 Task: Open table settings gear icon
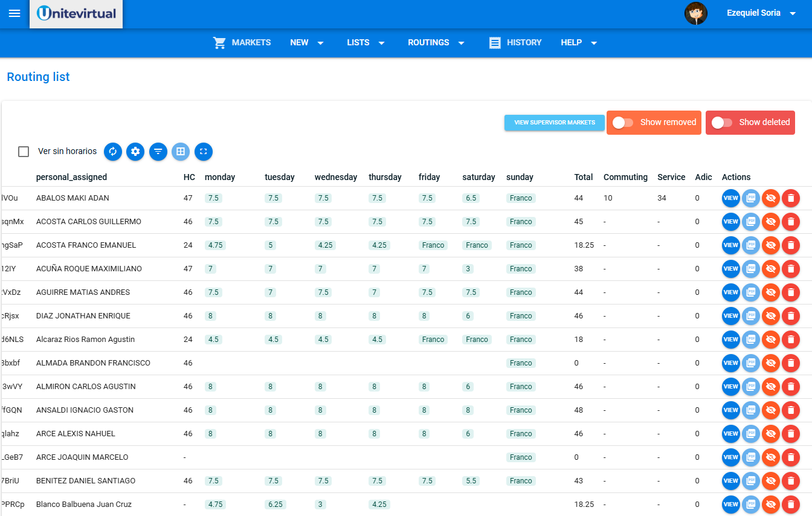pos(135,152)
